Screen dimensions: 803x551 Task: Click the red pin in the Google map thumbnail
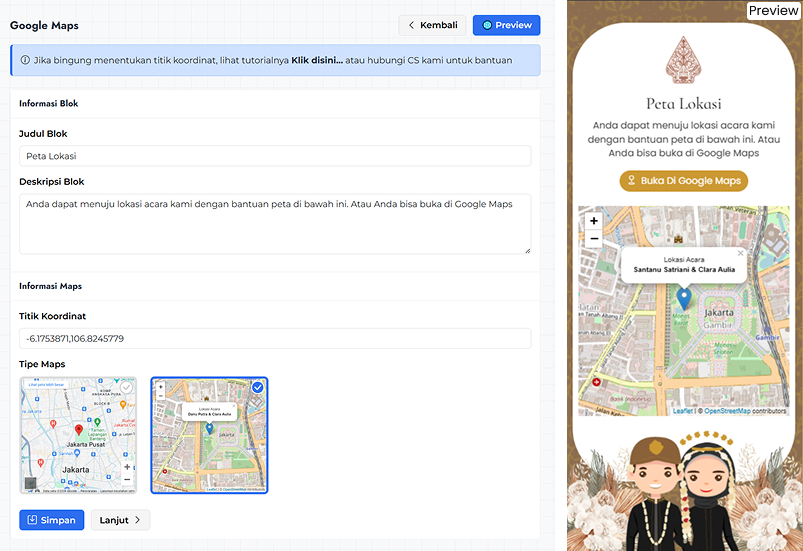click(79, 430)
